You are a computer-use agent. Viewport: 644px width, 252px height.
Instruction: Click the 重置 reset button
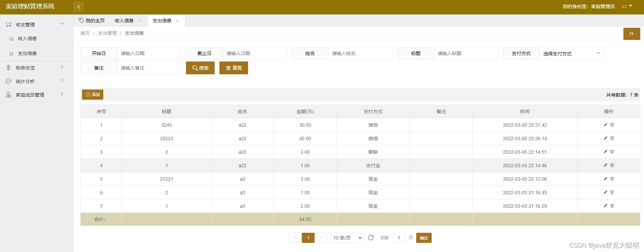tap(234, 68)
